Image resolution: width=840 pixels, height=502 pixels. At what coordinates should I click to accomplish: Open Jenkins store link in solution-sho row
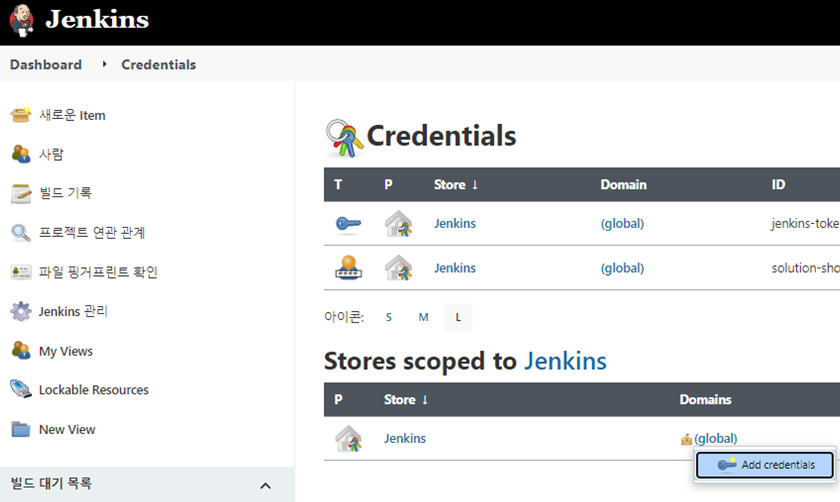[x=455, y=268]
